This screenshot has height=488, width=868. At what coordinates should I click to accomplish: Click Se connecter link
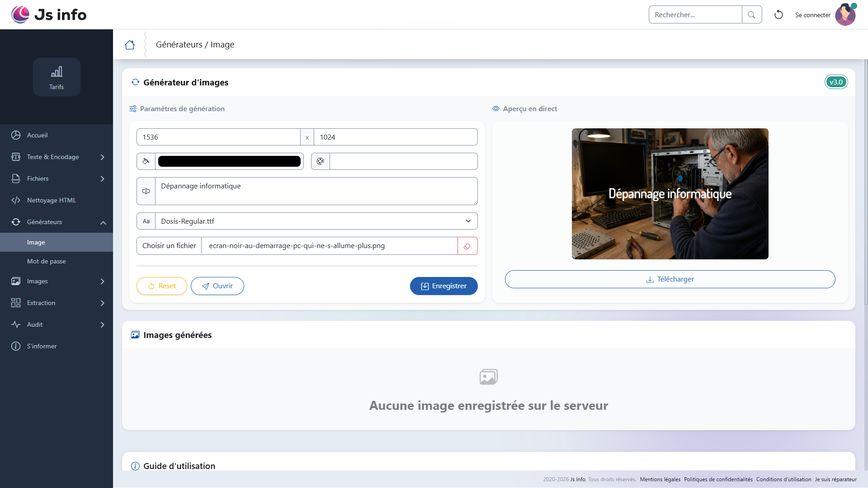point(813,15)
